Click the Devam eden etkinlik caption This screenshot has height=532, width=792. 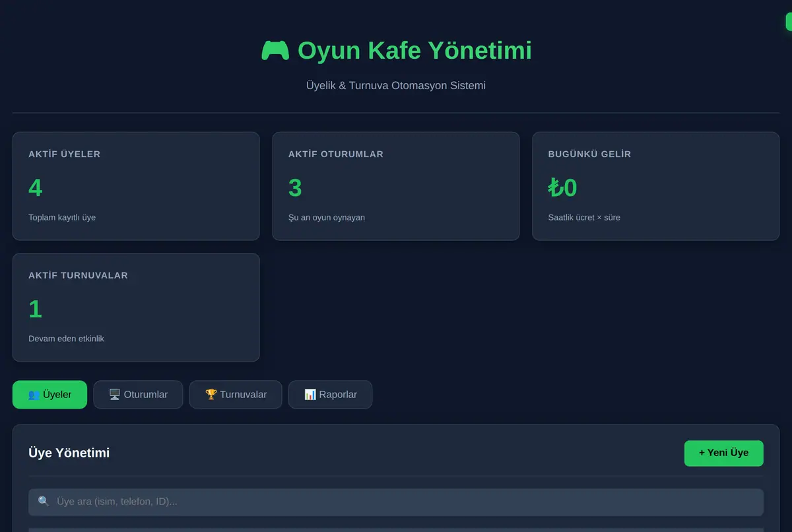[x=66, y=339]
